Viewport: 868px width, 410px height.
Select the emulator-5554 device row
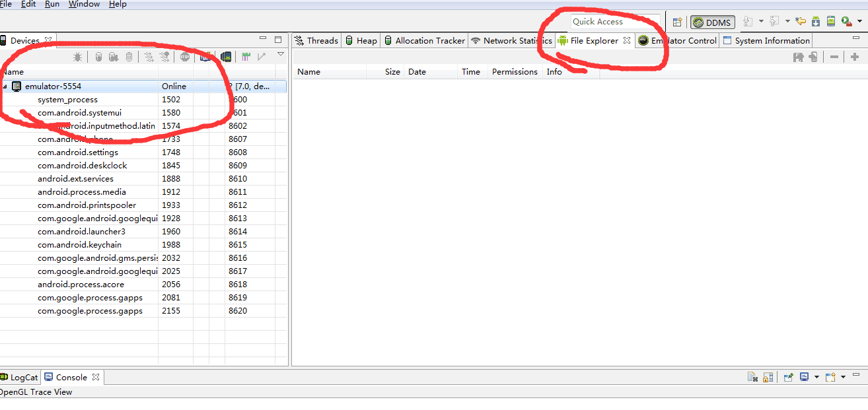[x=143, y=86]
